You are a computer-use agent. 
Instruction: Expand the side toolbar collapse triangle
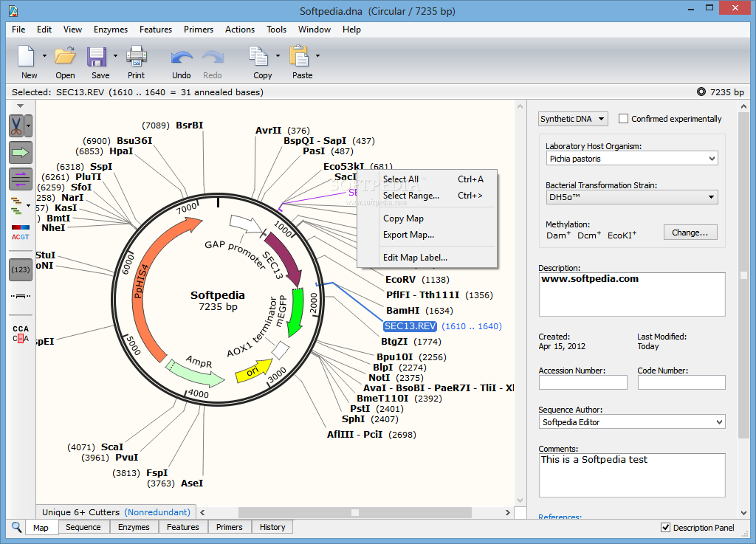[20, 106]
